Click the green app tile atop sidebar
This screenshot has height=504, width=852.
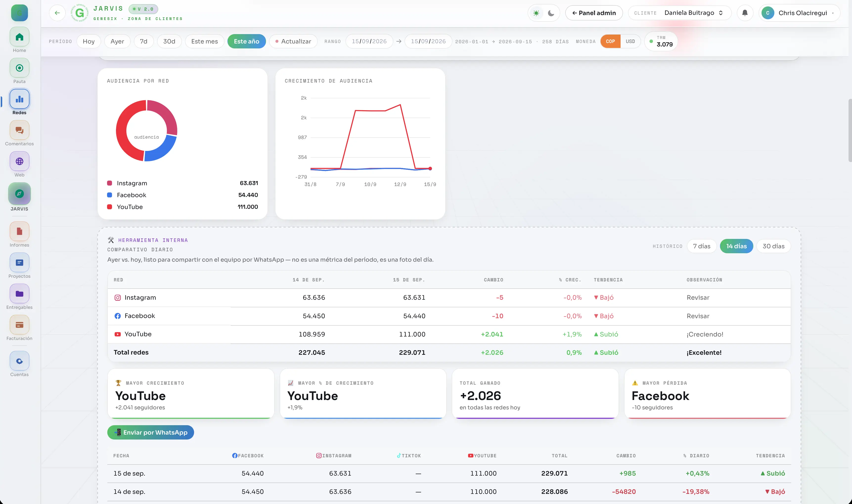pos(19,13)
